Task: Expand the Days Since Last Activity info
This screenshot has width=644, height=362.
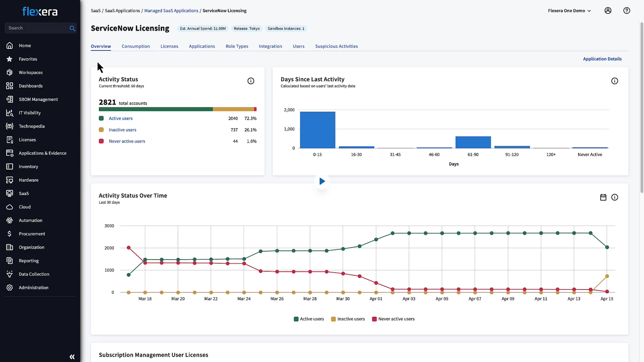Action: pos(615,81)
